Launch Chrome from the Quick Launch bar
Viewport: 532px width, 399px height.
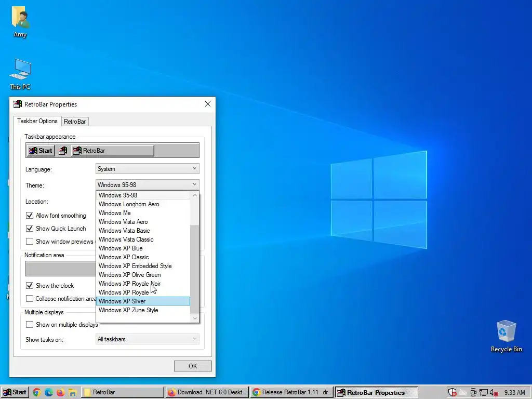coord(37,393)
